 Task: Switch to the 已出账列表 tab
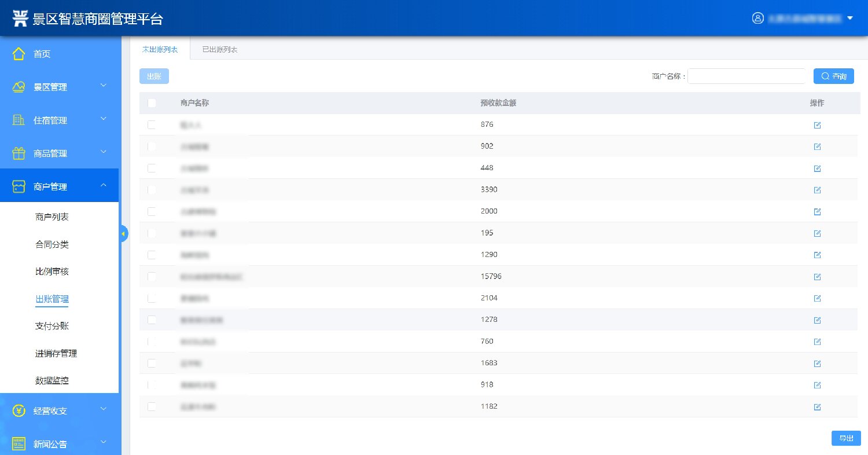(219, 50)
